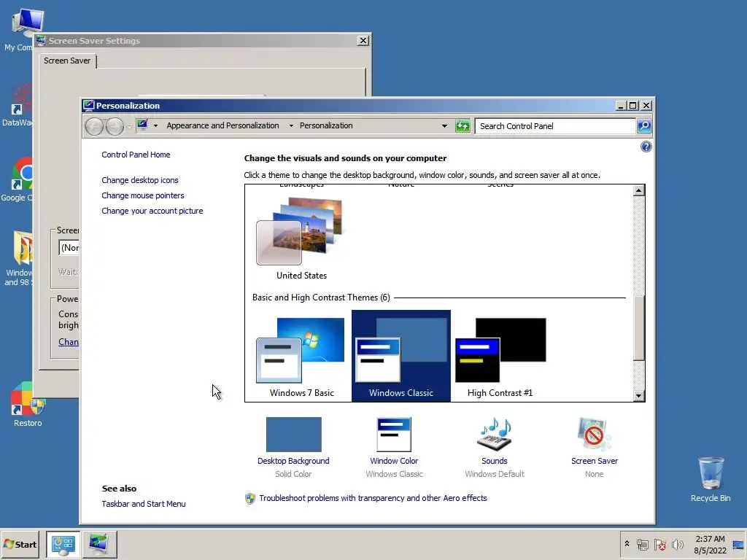Screen dimensions: 747x560
Task: Click Personalization breadcrumb item
Action: pos(326,125)
